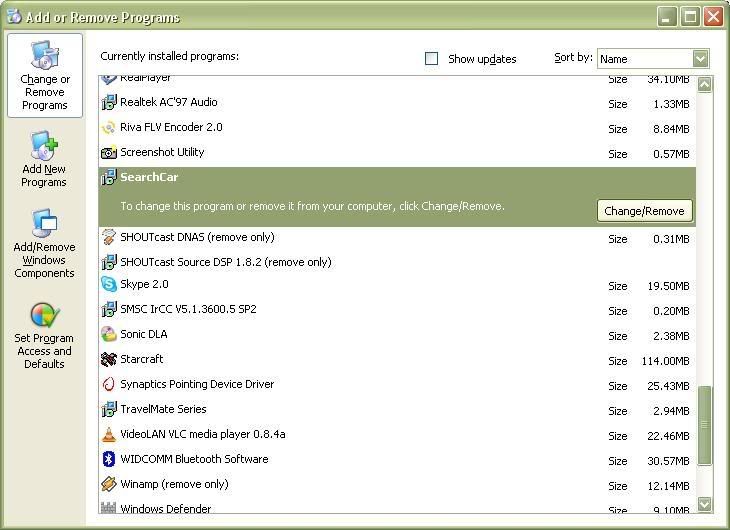Select VideoLAN VLC media player 0.8.4a
This screenshot has width=730, height=530.
pos(397,435)
